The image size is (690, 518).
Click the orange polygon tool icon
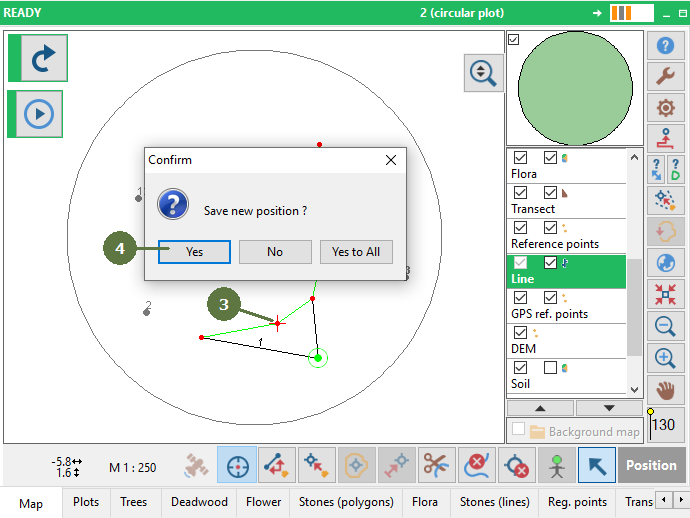[356, 465]
